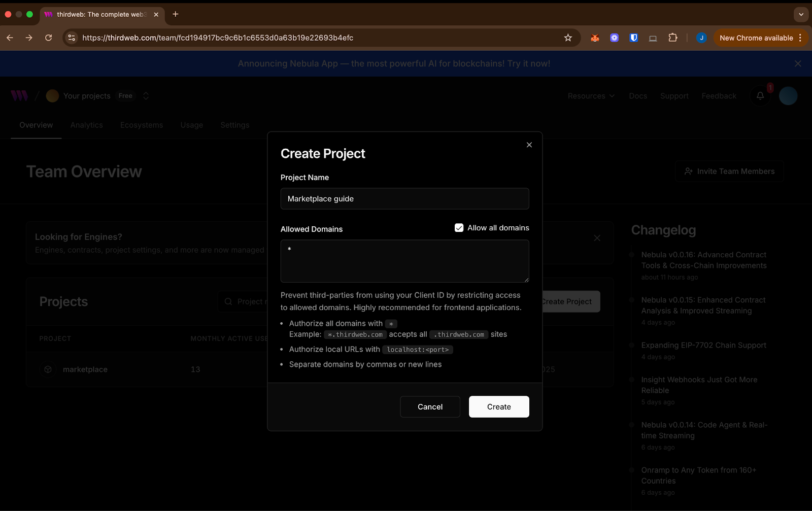Screen dimensions: 812x511
Task: Uncheck the Allow all domains checkbox
Action: 459,227
